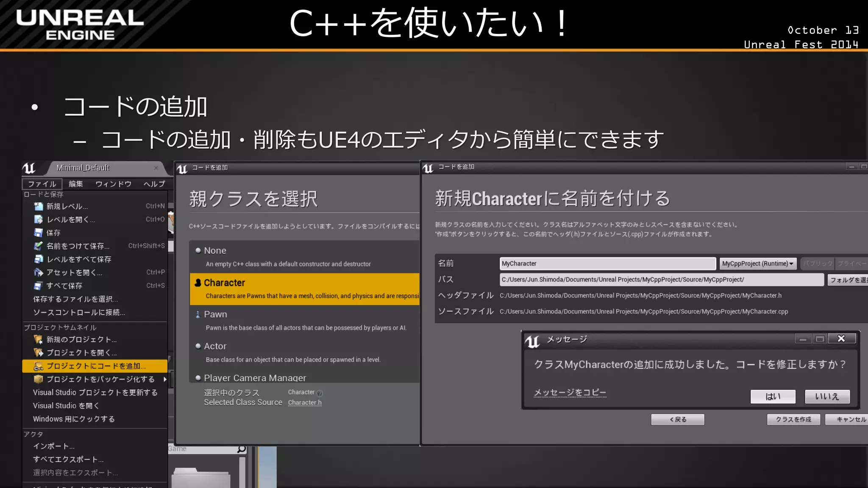The height and width of the screenshot is (488, 868).
Task: Choose Refresh Visual Studio project menu item
Action: pyautogui.click(x=95, y=392)
